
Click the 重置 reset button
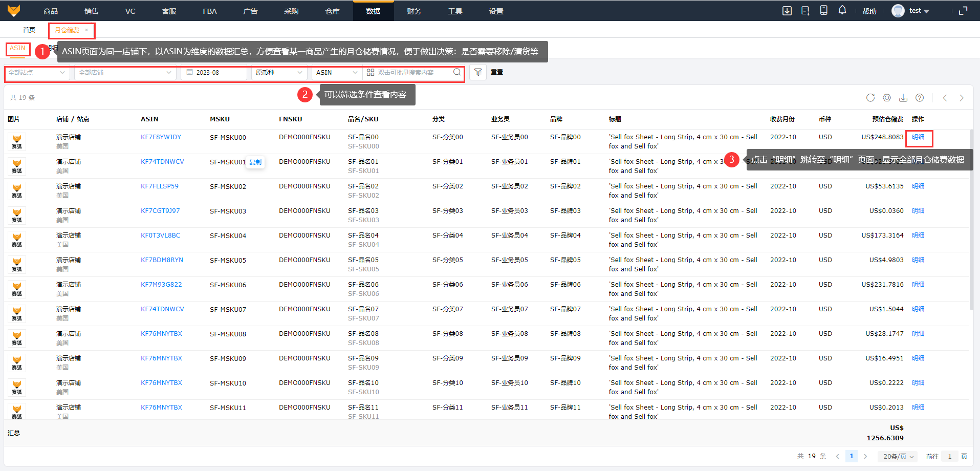point(496,72)
